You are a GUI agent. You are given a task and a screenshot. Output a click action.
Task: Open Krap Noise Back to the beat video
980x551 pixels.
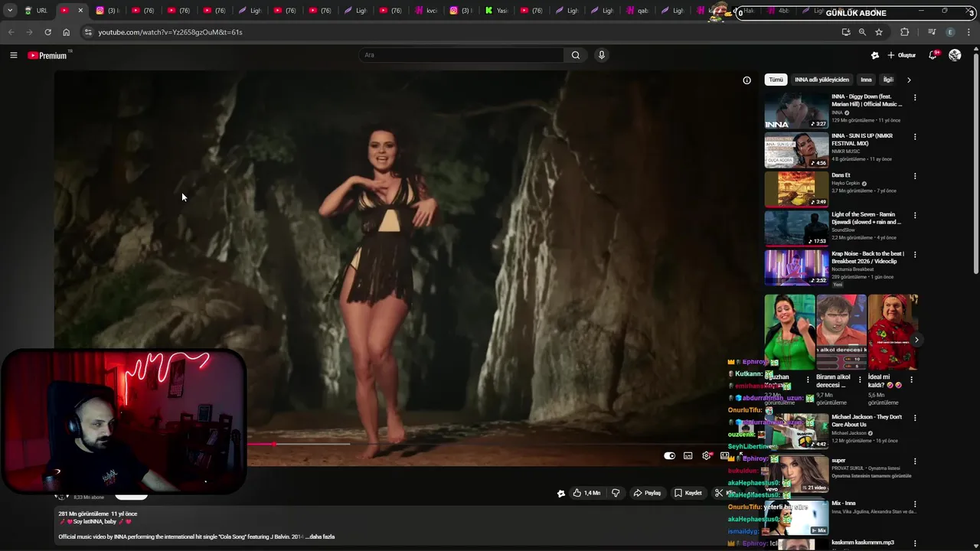(x=796, y=267)
